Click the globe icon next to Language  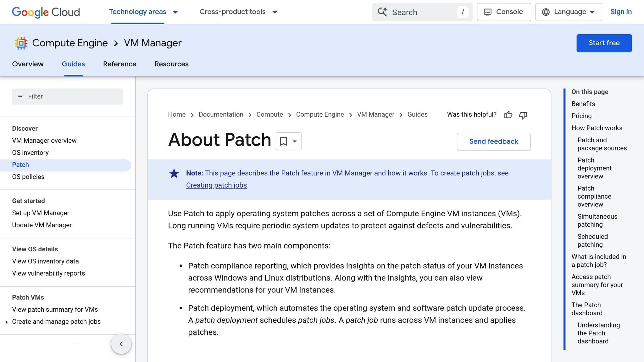pos(545,12)
